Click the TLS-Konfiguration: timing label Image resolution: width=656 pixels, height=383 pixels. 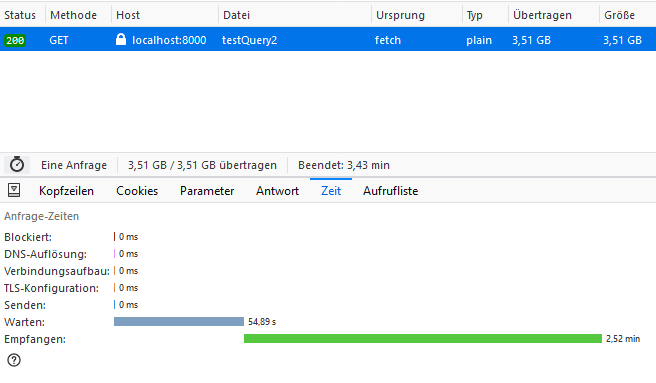(51, 288)
